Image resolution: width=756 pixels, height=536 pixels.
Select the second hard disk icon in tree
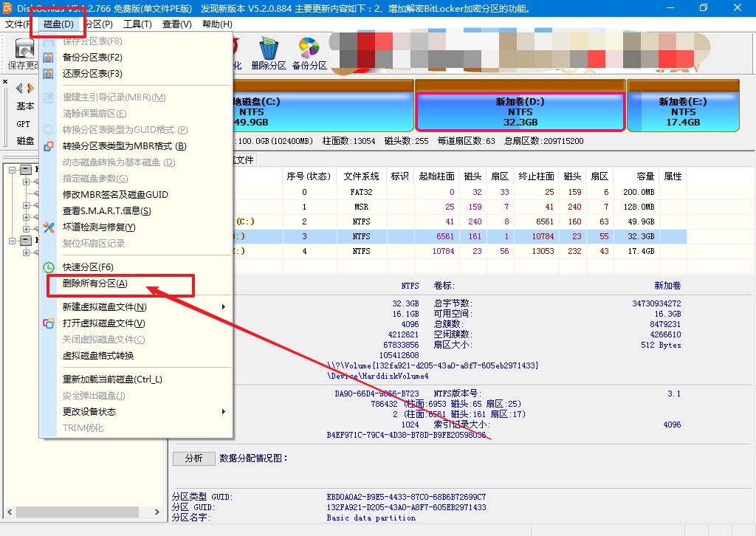(26, 241)
